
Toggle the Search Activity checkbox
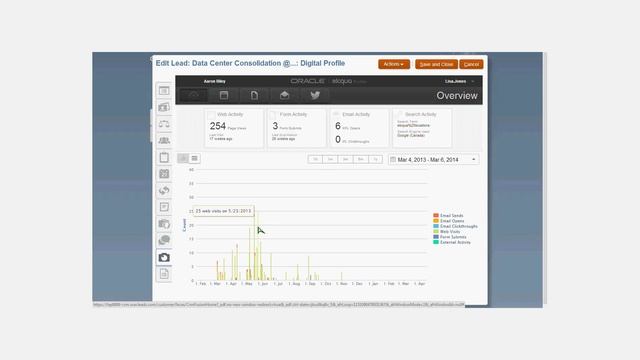pyautogui.click(x=400, y=114)
